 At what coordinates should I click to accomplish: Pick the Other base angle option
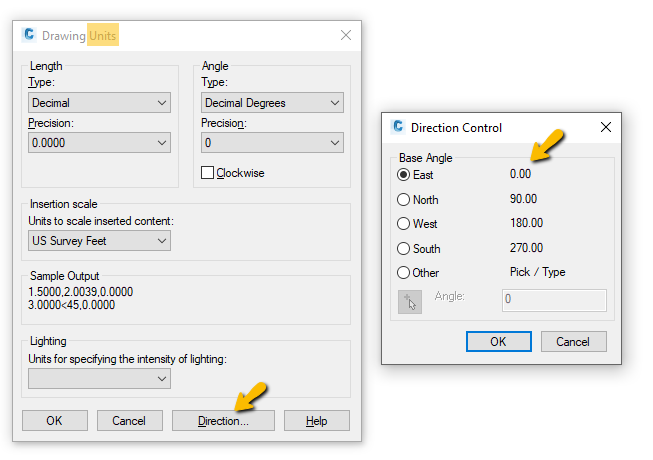(x=404, y=272)
